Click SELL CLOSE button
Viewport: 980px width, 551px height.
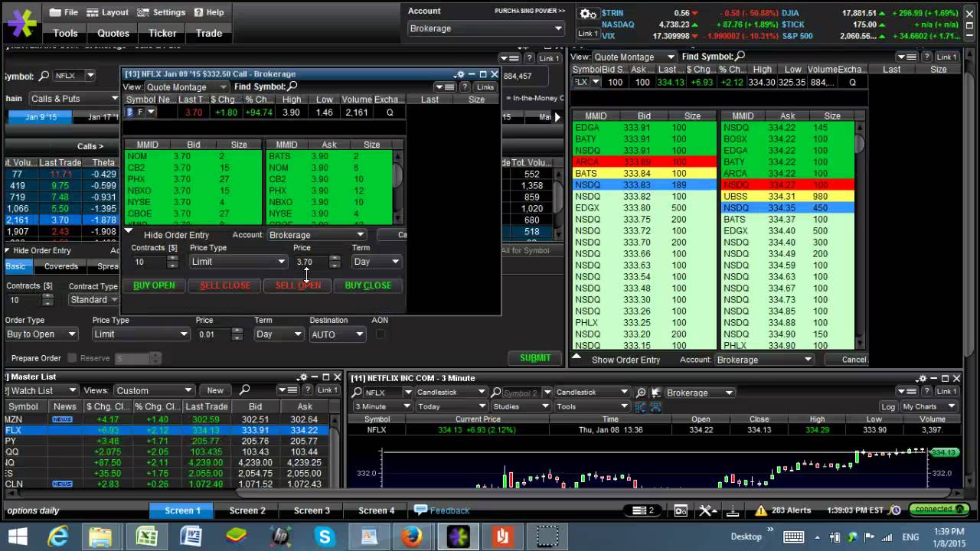click(225, 285)
